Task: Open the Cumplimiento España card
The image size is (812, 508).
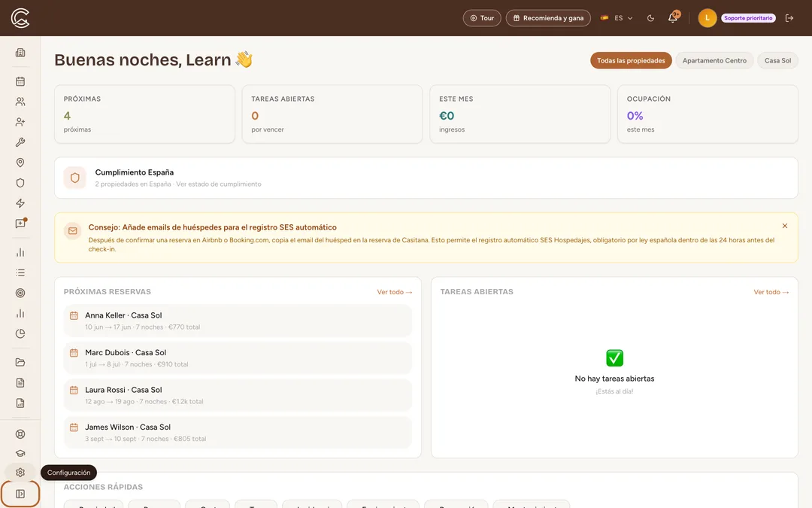Action: click(x=426, y=178)
